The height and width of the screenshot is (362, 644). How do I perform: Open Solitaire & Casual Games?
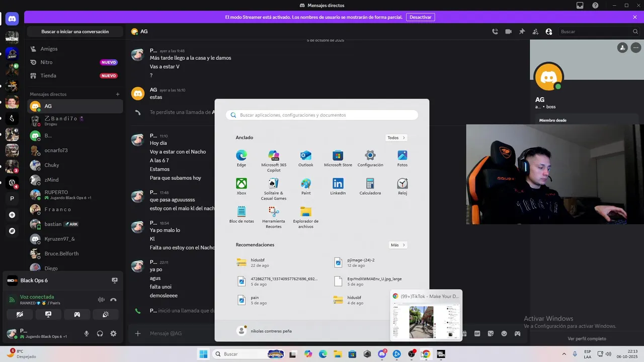[274, 189]
